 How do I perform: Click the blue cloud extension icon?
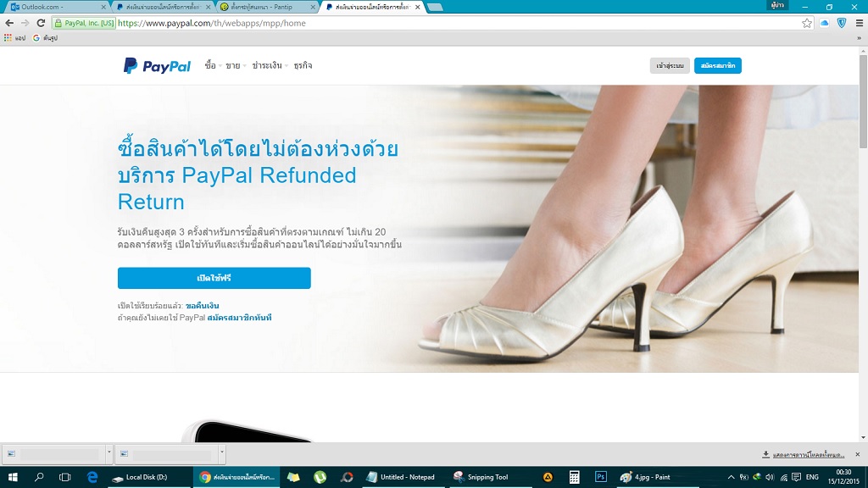(824, 23)
